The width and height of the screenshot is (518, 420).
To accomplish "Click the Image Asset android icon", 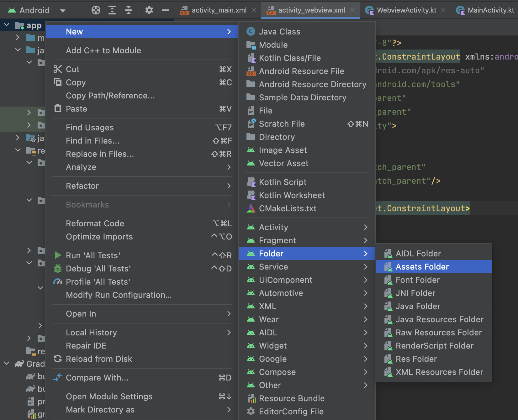I will pos(251,150).
